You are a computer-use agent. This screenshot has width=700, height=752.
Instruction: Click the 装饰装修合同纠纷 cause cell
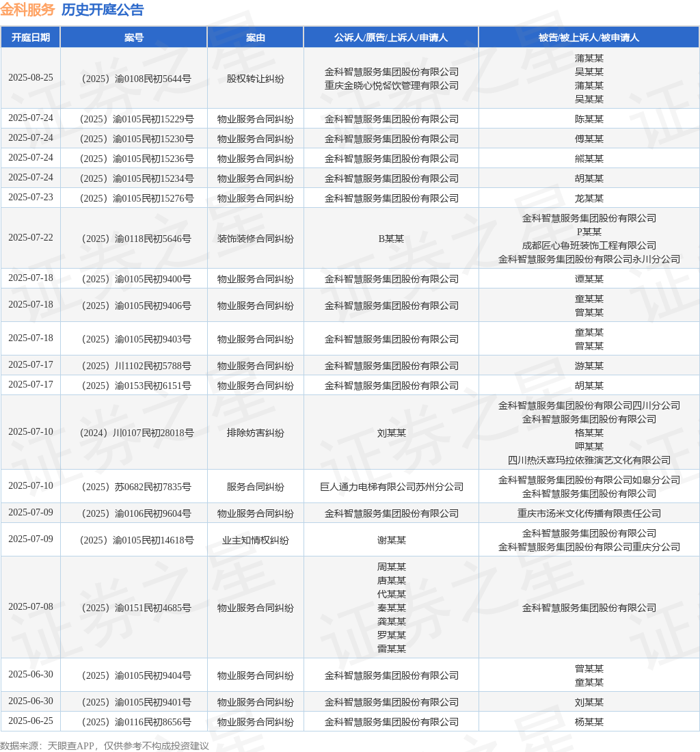(x=256, y=239)
